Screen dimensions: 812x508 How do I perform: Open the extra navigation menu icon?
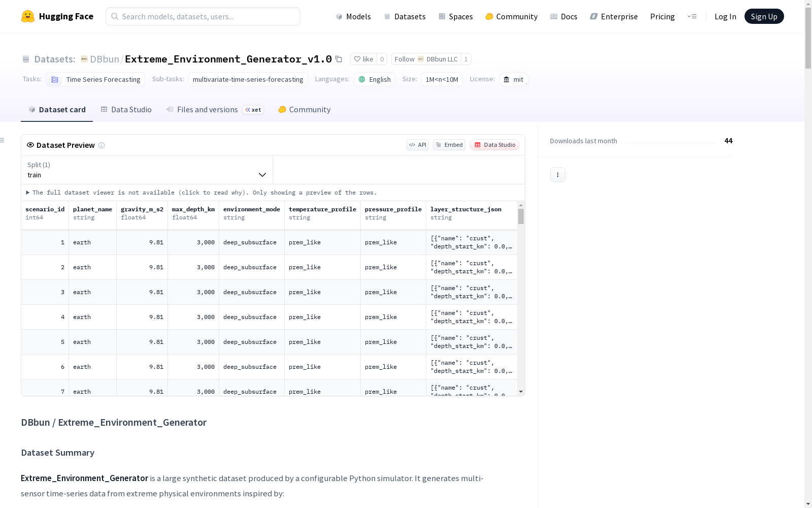[x=692, y=16]
